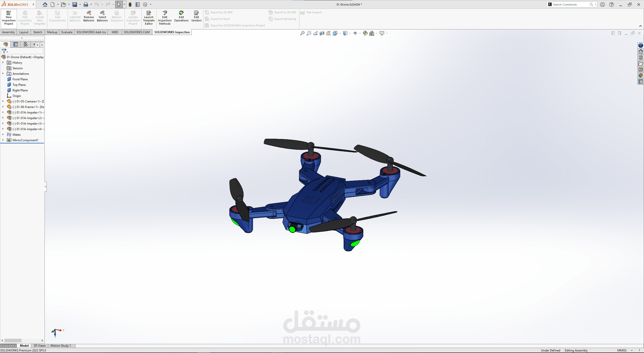This screenshot has height=353, width=644.
Task: Open SOLIDWORKS Resources home pane tab
Action: coord(641,51)
